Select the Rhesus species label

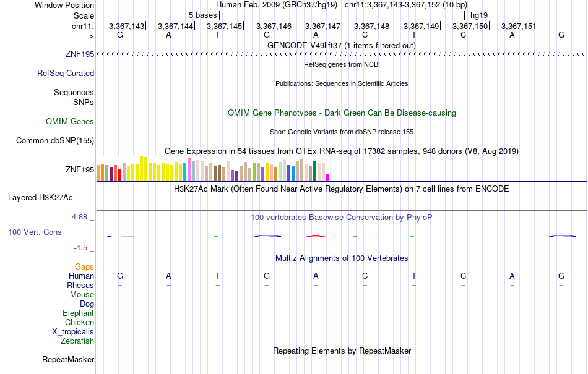coord(80,285)
